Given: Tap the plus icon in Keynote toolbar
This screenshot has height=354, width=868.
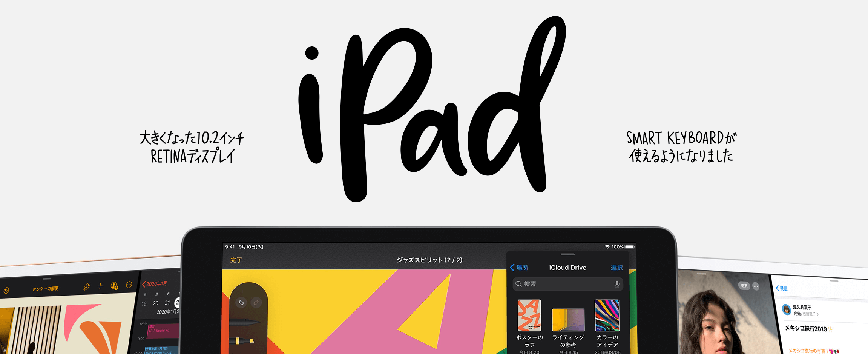Looking at the screenshot, I should [100, 286].
